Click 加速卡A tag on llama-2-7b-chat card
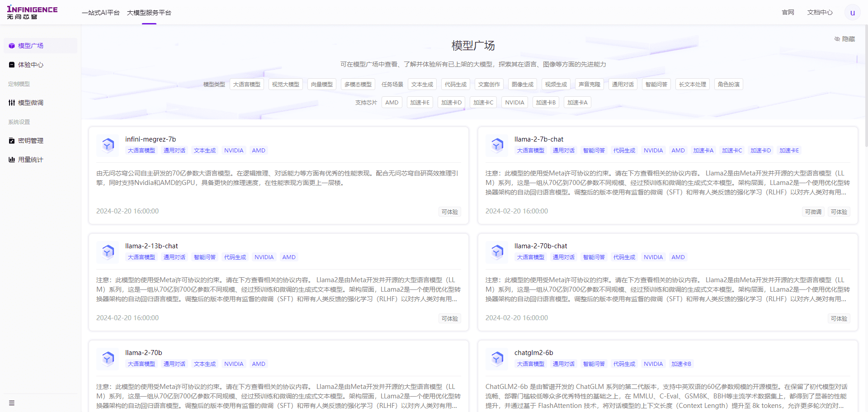This screenshot has width=868, height=412. (703, 150)
